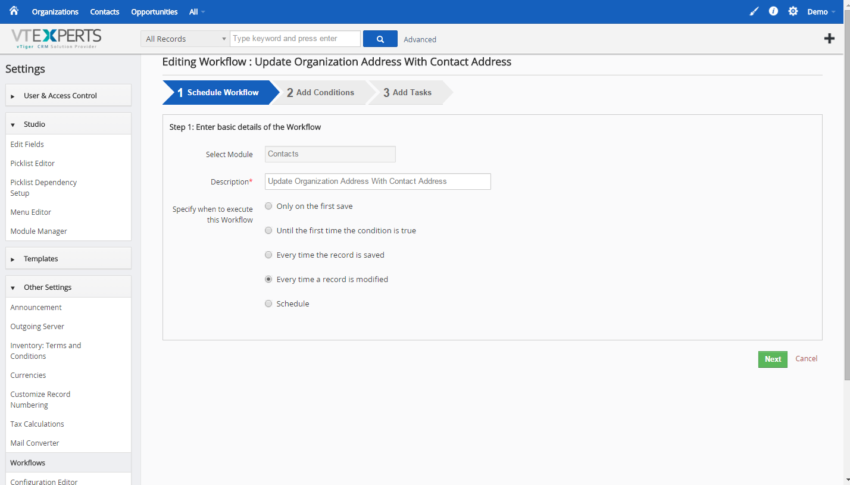This screenshot has height=485, width=850.
Task: Open Configuration Editor
Action: pyautogui.click(x=44, y=481)
